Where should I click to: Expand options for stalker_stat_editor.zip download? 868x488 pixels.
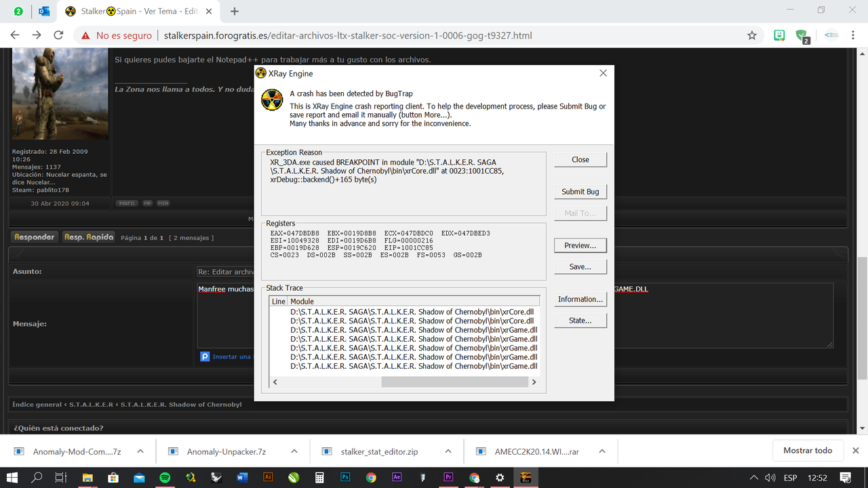(448, 451)
